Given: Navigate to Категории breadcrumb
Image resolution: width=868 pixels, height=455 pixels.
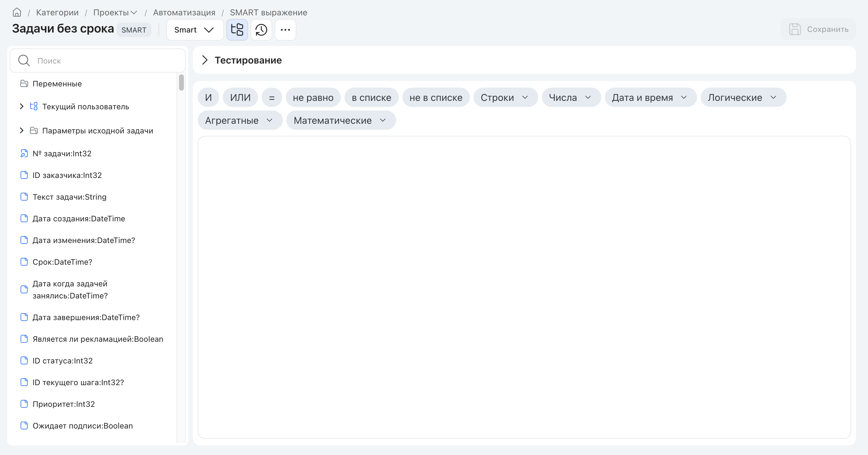Looking at the screenshot, I should pyautogui.click(x=57, y=12).
